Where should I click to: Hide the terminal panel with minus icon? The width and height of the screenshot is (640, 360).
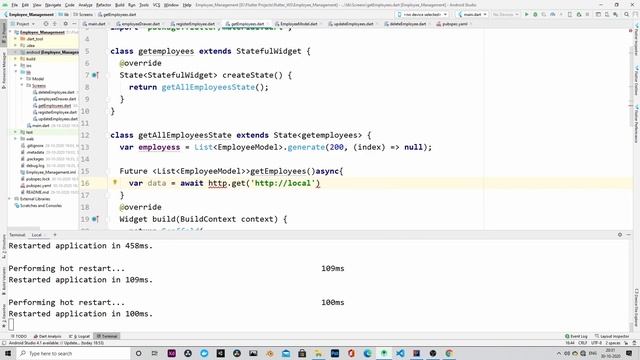click(629, 235)
